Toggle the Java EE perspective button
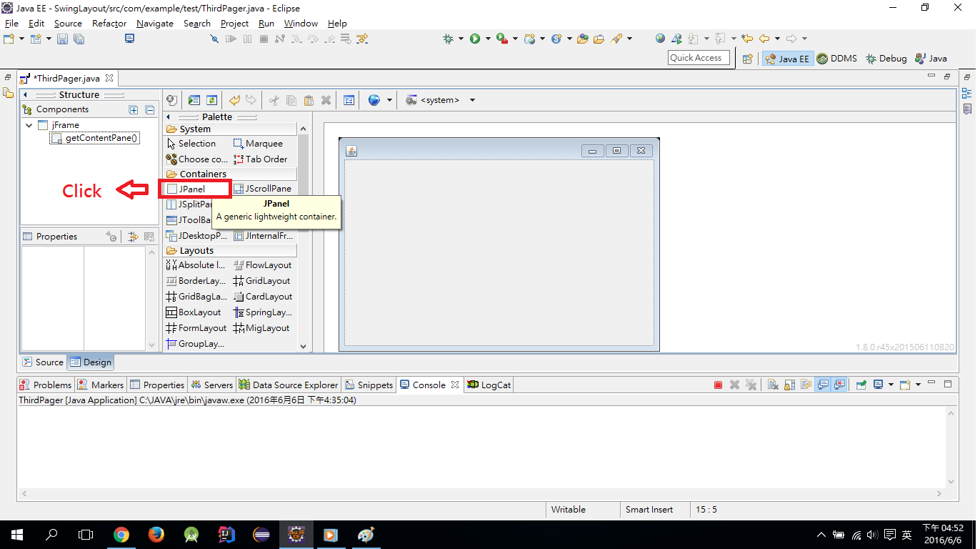 [x=786, y=59]
